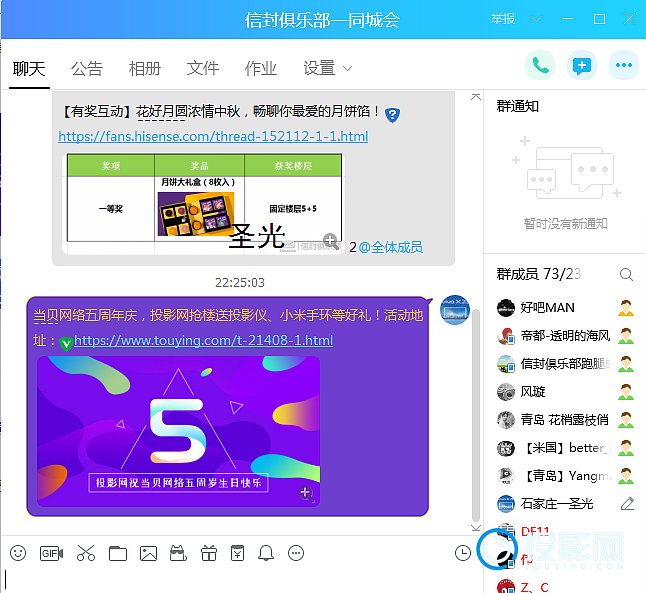Open the three-dots more options button
646x593 pixels.
click(624, 65)
